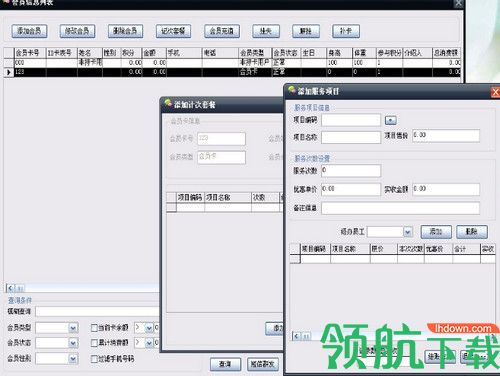500x376 pixels.
Task: Click the 会员卡号 column header
Action: (30, 53)
